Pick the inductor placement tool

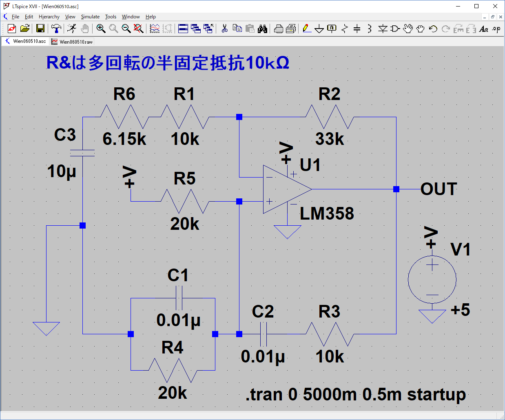[370, 29]
